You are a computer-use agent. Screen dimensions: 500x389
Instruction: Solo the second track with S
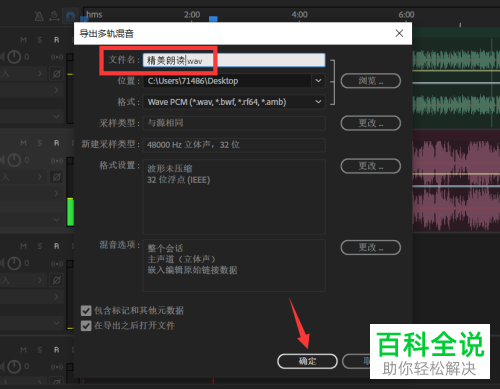point(40,143)
